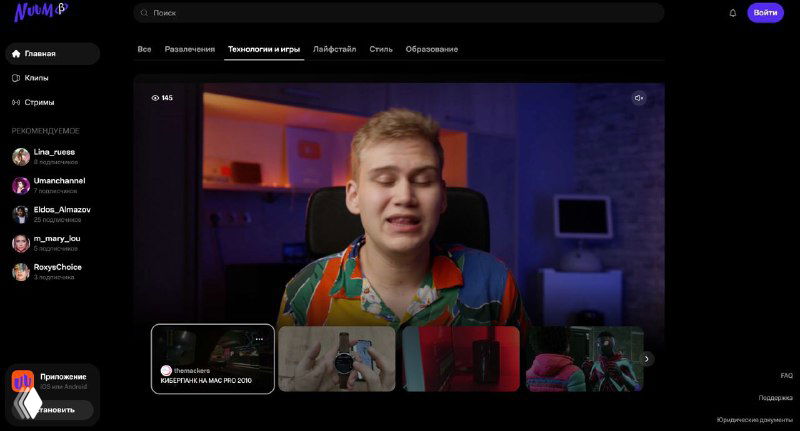Open КИБЕРПАНК НА MAC PRO 2010 thumbnail
This screenshot has width=800, height=431.
pos(213,359)
